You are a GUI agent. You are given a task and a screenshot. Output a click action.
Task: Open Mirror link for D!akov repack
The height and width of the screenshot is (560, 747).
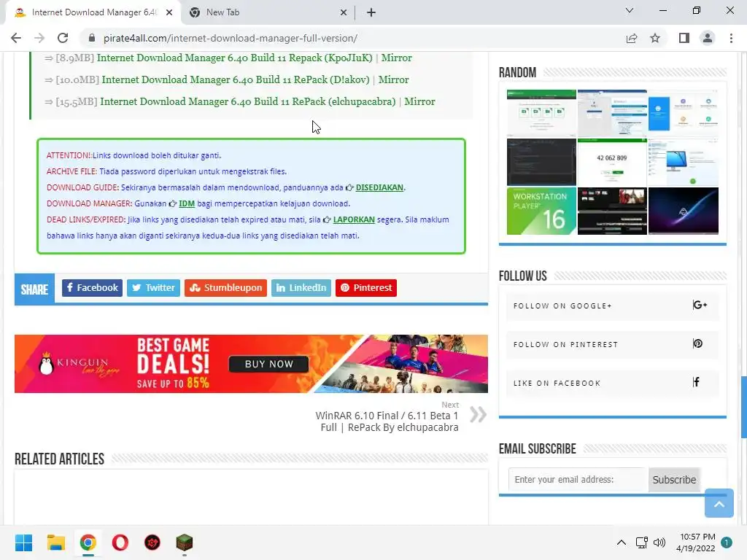[x=393, y=79]
